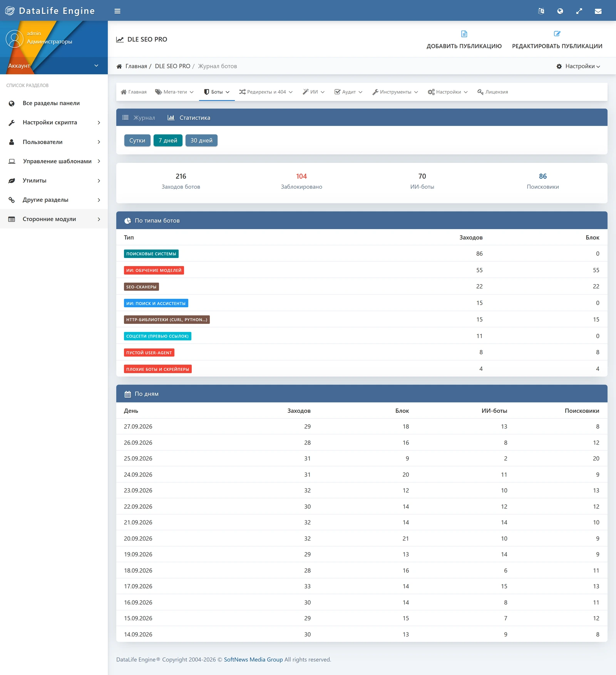This screenshot has height=675, width=616.
Task: Open the ИИ dropdown menu
Action: pos(313,92)
